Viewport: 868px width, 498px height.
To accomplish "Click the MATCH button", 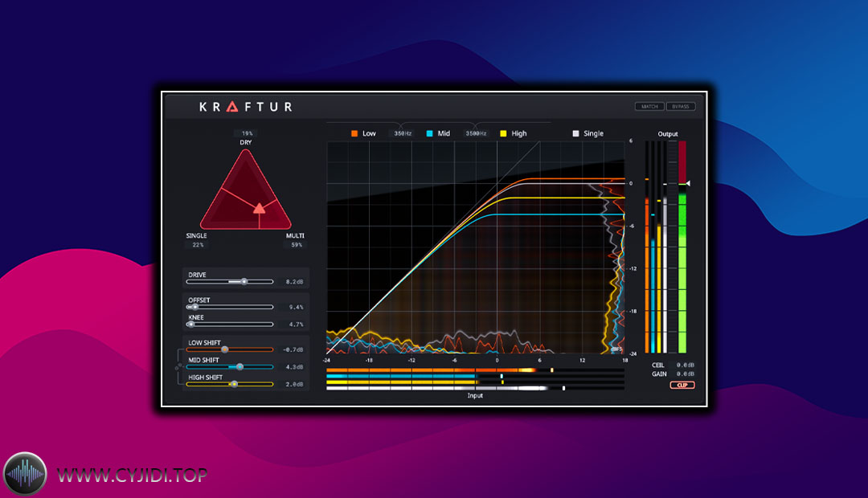I will (x=649, y=106).
